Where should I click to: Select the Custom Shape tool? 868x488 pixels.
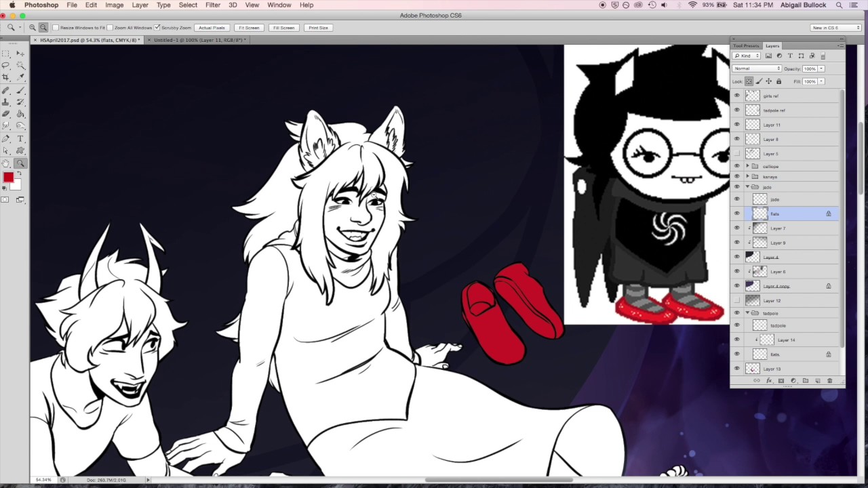point(20,150)
